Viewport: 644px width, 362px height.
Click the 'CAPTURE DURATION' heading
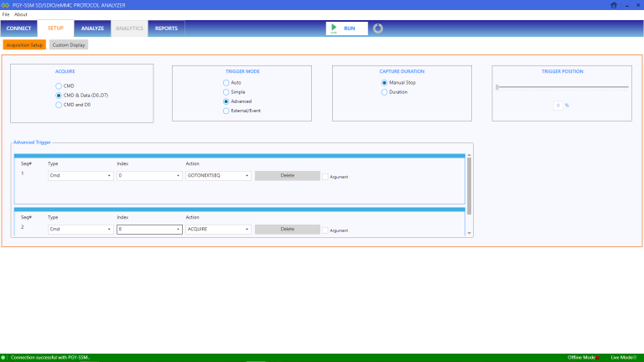click(402, 71)
